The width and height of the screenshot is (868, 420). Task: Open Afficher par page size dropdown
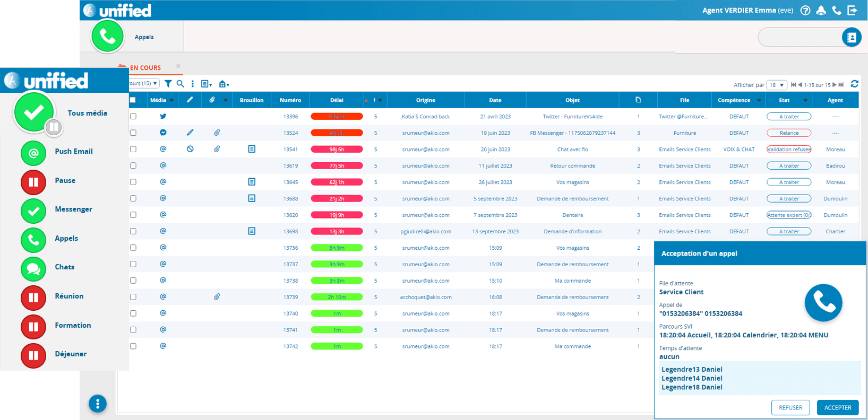click(x=777, y=85)
